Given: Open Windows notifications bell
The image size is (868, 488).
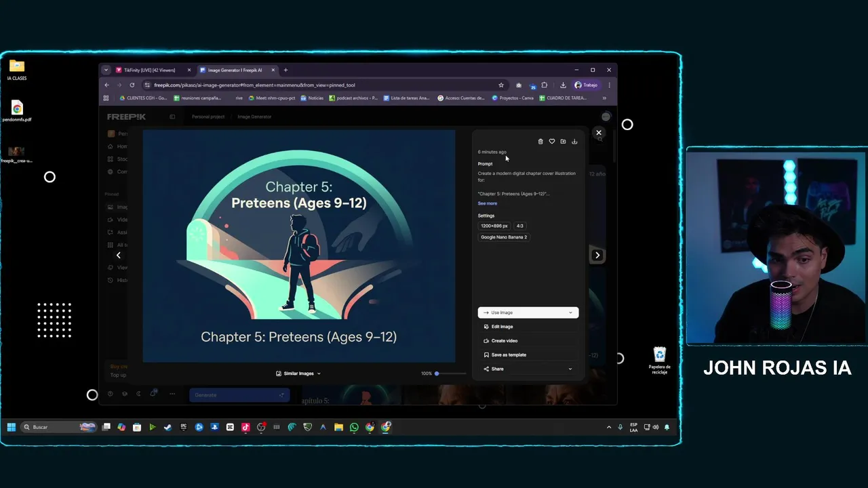Looking at the screenshot, I should tap(667, 427).
